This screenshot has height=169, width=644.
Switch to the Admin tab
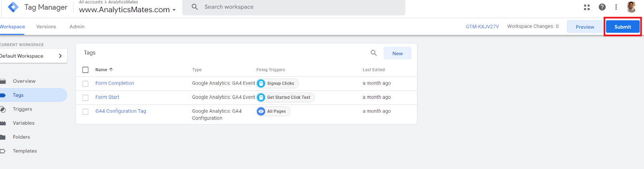coord(77,27)
